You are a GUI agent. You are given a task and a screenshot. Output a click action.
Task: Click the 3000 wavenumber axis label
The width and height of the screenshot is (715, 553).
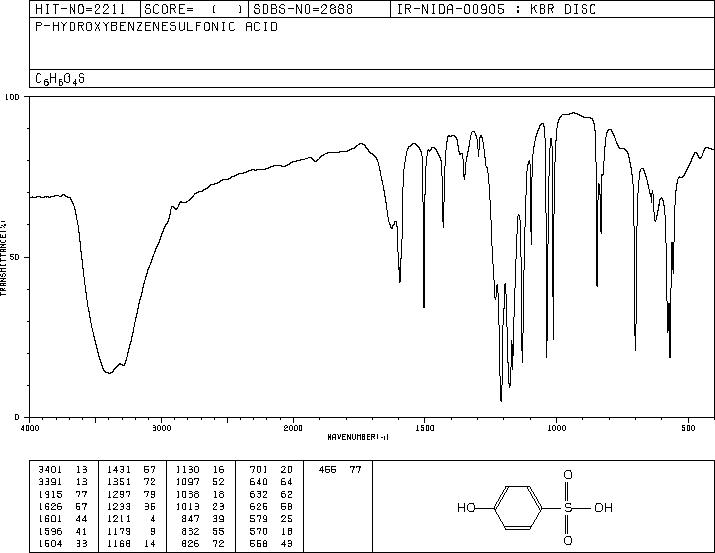[161, 428]
